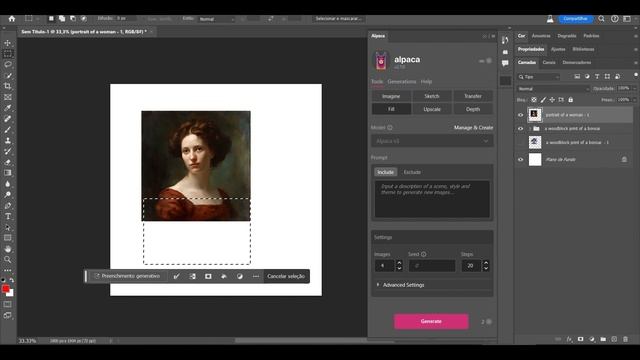Click the Seed input field
Image resolution: width=640 pixels, height=360 pixels.
coord(432,266)
